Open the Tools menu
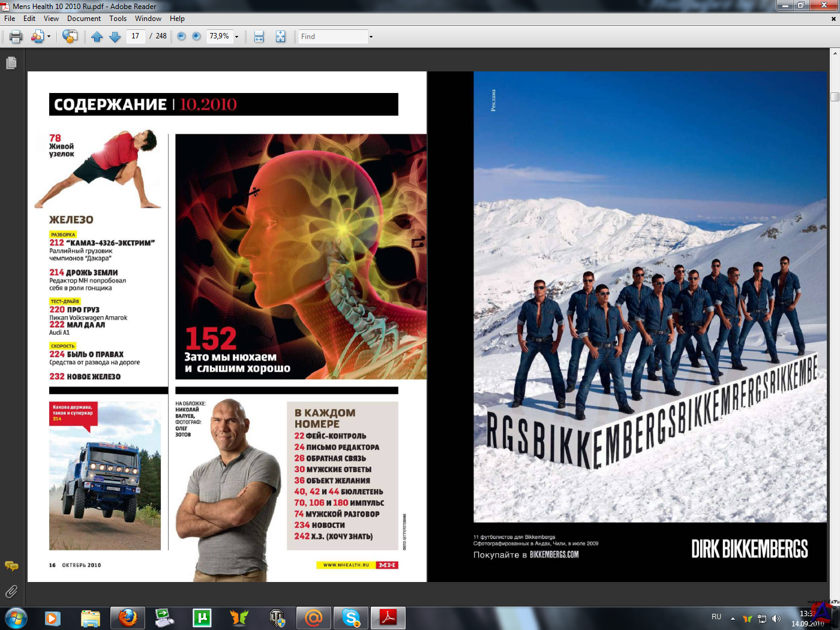This screenshot has height=630, width=840. coord(118,19)
